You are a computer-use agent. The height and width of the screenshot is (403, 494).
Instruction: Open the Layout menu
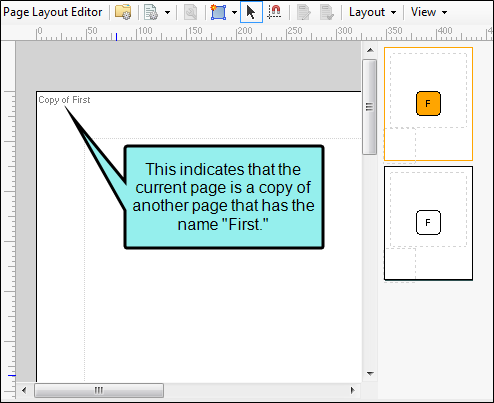372,12
